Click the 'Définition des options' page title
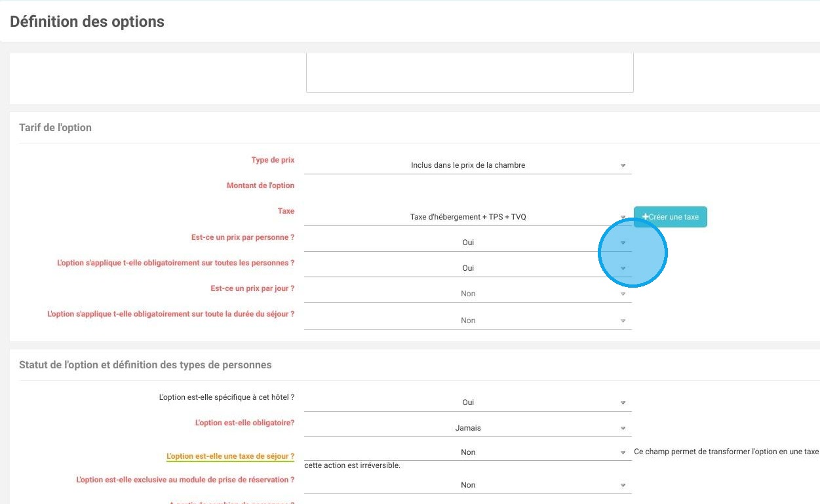This screenshot has width=820, height=504. (x=87, y=22)
